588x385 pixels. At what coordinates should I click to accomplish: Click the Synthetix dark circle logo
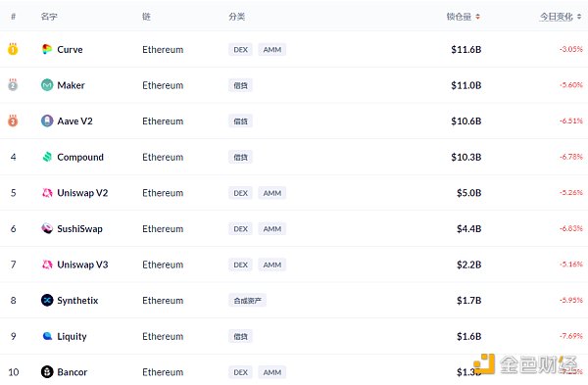coord(47,301)
